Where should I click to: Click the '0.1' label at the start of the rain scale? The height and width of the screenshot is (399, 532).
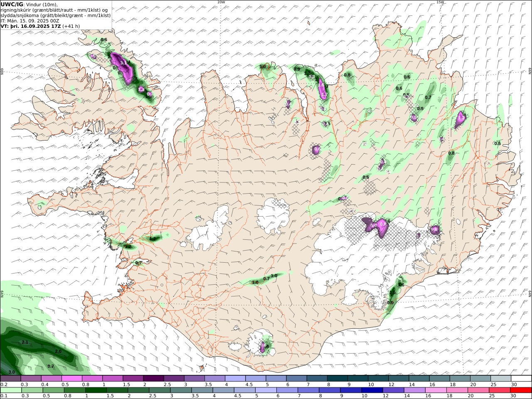pos(3,396)
